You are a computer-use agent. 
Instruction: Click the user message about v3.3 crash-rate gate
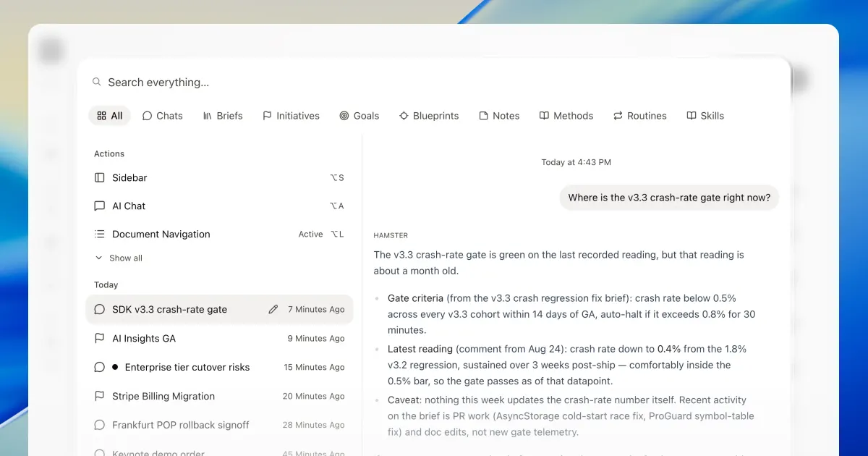coord(669,198)
